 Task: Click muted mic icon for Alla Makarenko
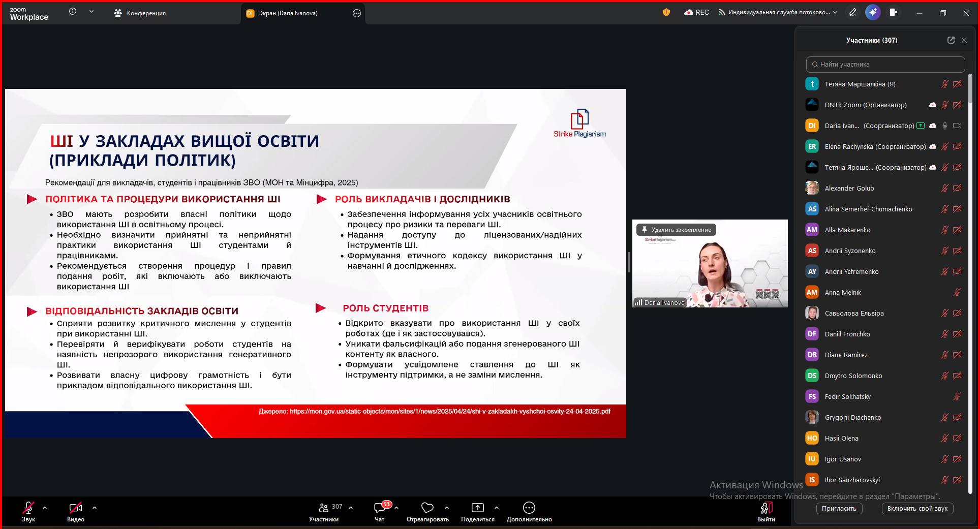[x=945, y=230]
